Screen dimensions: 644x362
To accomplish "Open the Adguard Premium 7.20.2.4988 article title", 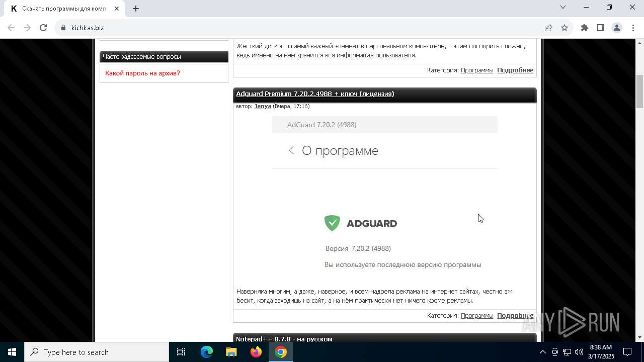I will point(315,94).
